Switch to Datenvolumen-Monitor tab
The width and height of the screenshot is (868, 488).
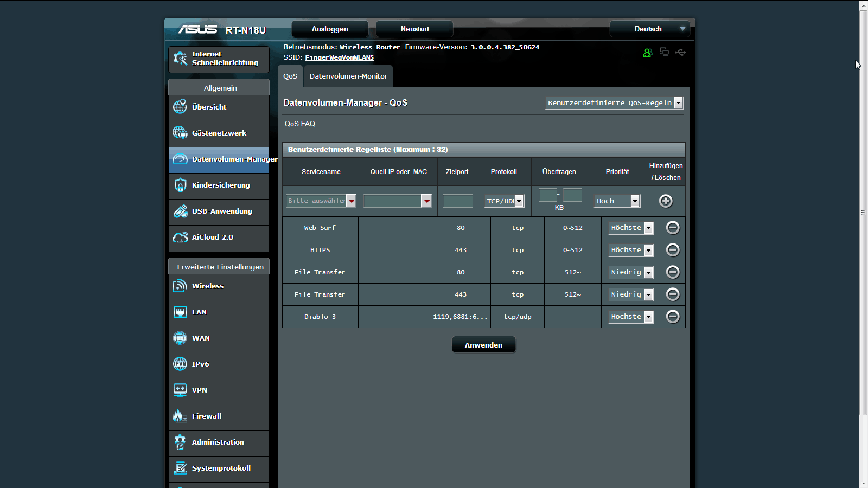(x=348, y=76)
